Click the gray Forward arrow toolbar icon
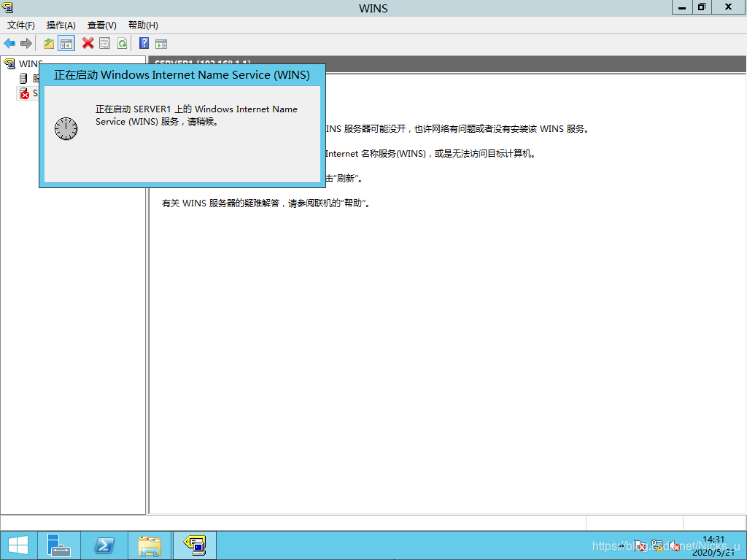The image size is (747, 560). point(26,44)
